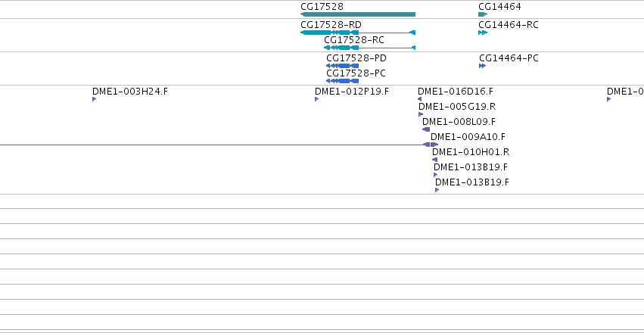The width and height of the screenshot is (644, 333).
Task: Select the purple arrow under DME1-016D16.F
Action: pos(419,99)
